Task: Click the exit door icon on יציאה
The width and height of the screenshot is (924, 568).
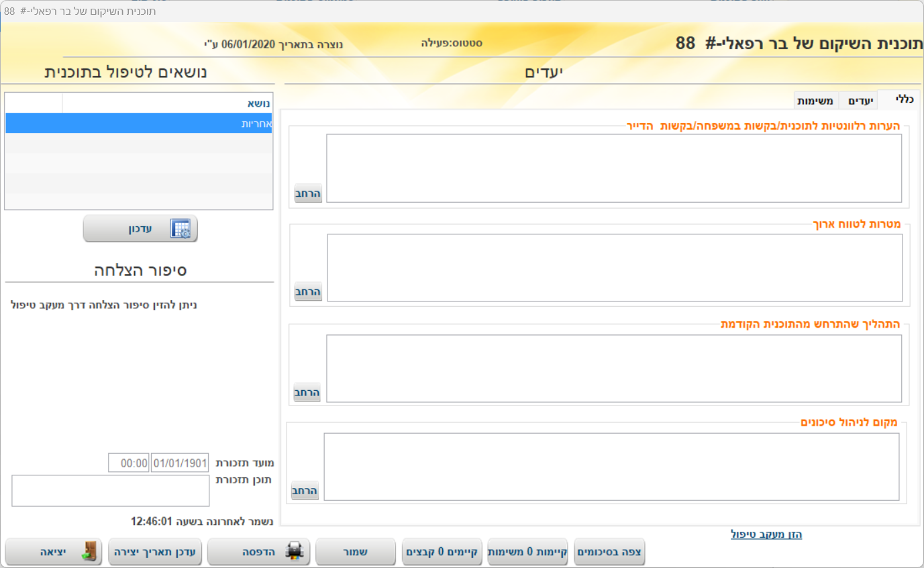Action: (89, 552)
